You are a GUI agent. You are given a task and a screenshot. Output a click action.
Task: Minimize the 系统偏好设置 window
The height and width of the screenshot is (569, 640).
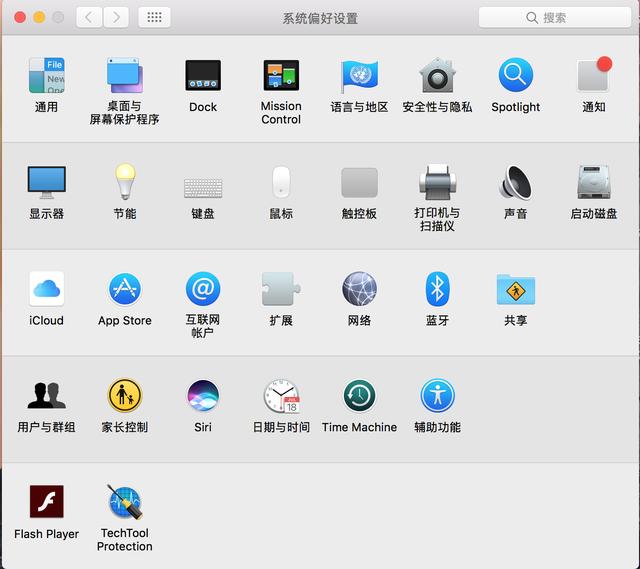(x=39, y=17)
